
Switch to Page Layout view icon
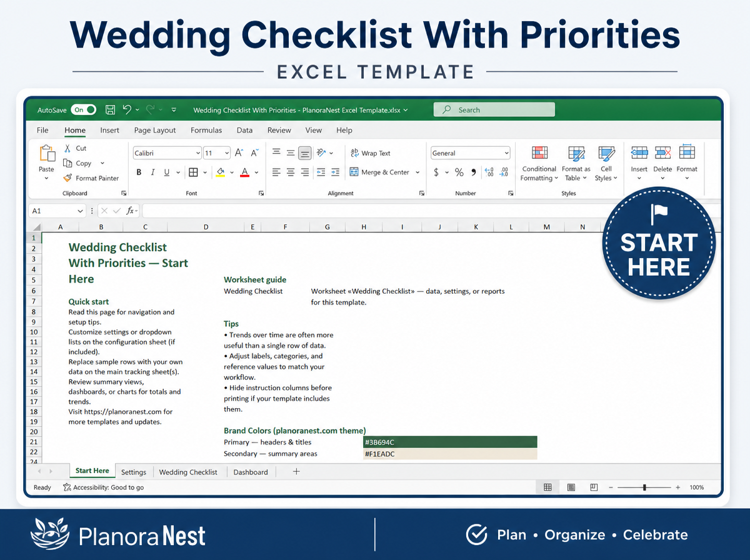coord(571,487)
